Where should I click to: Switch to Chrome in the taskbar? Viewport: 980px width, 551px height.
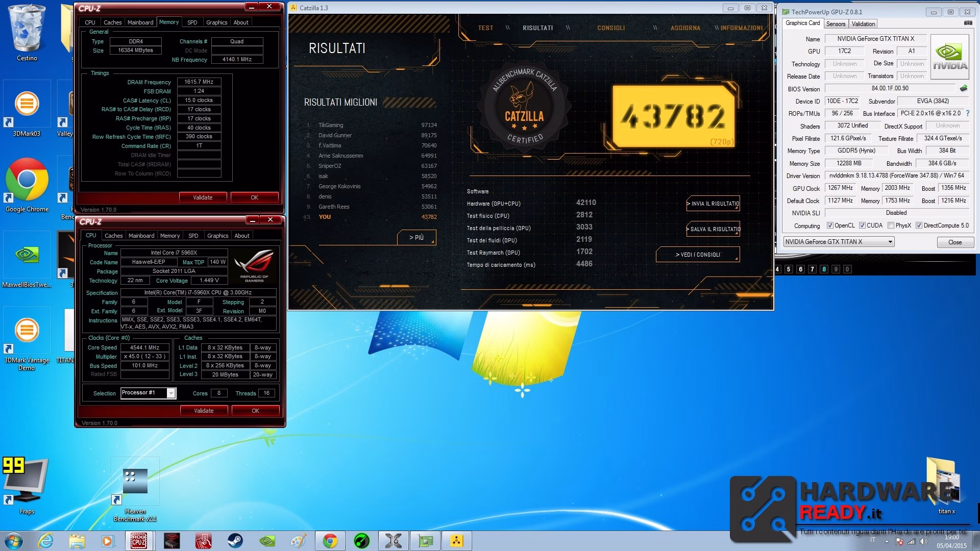coord(330,541)
